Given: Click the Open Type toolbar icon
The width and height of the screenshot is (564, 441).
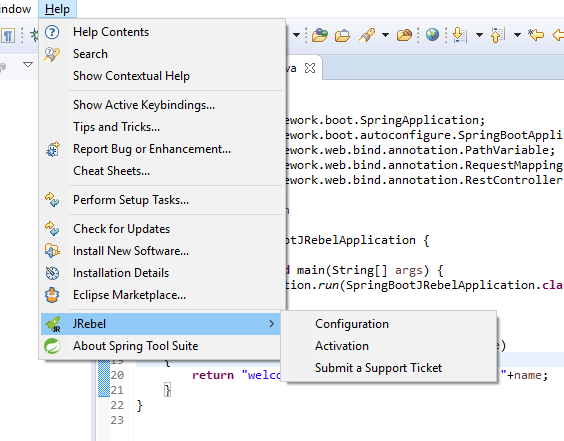Looking at the screenshot, I should tap(319, 35).
